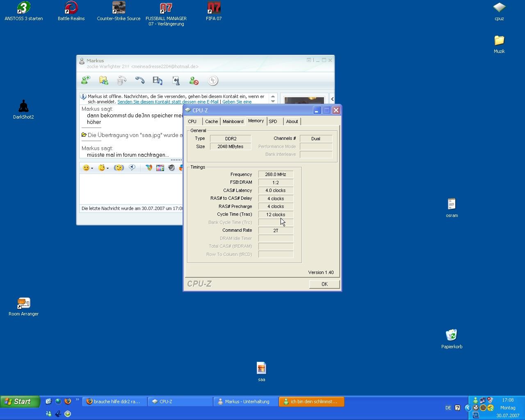The height and width of the screenshot is (420, 525).
Task: Click the down arrow in the offline notice
Action: pyautogui.click(x=273, y=101)
